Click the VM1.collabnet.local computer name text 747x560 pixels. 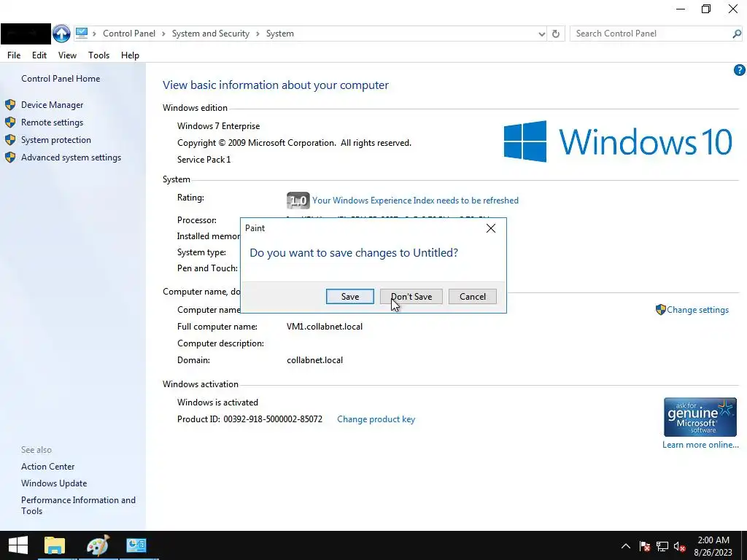tap(325, 327)
